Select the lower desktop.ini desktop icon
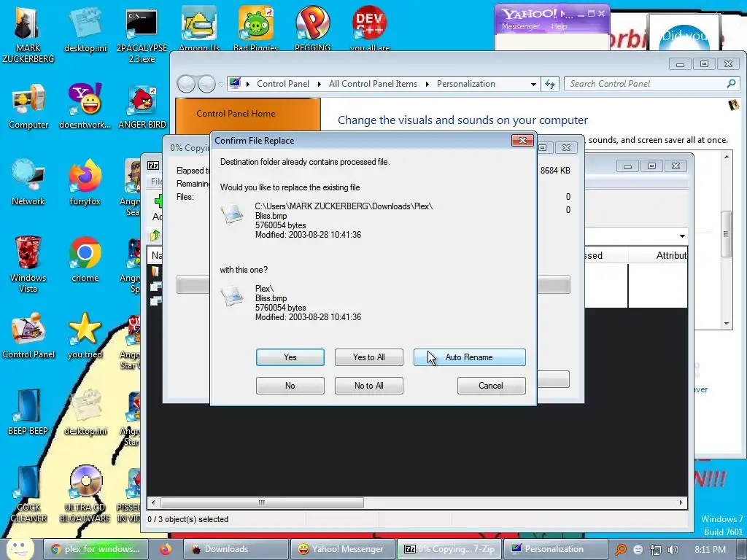The height and width of the screenshot is (560, 747). coord(86,413)
